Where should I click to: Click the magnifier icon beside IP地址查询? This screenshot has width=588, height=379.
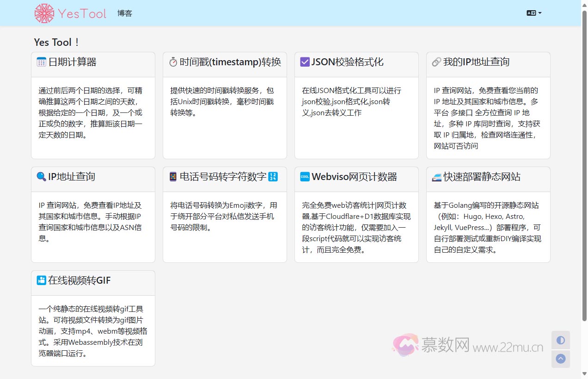pos(42,177)
